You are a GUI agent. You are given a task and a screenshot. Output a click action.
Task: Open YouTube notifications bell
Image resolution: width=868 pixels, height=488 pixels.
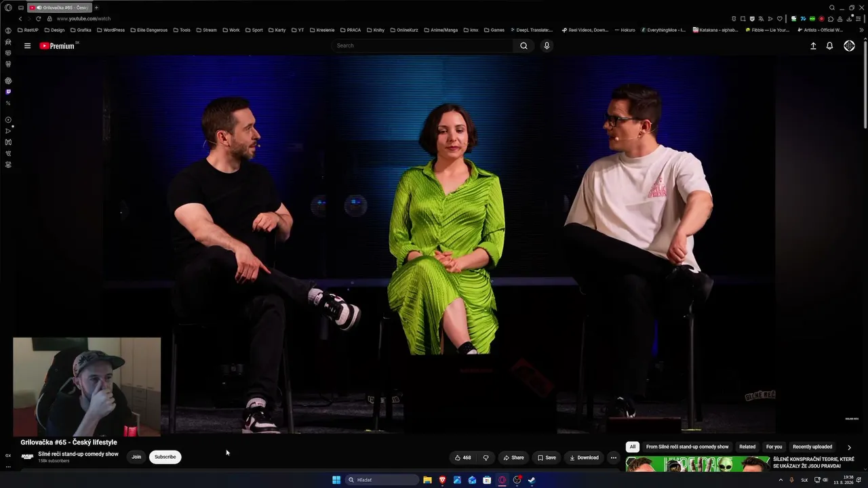tap(829, 45)
